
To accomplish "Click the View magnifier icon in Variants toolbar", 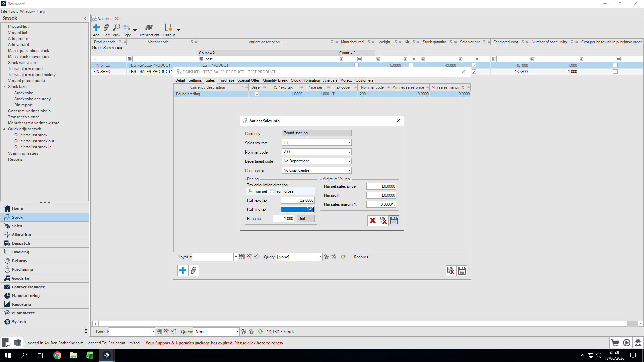I will click(116, 27).
